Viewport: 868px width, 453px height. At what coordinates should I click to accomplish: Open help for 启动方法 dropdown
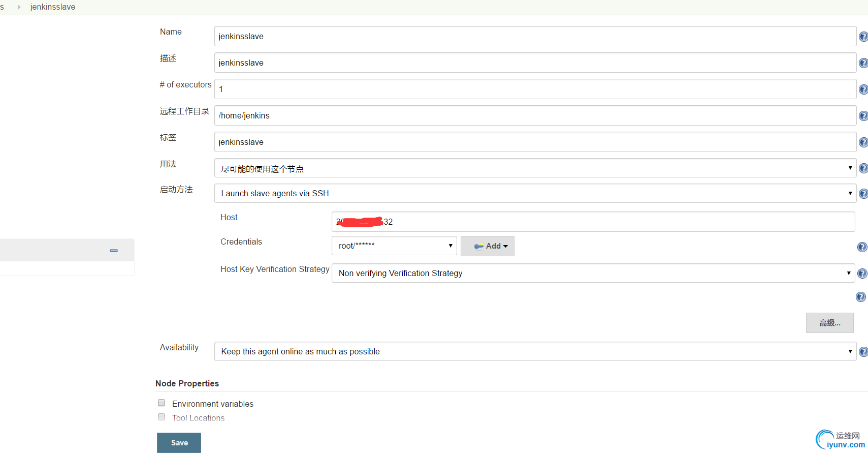(x=863, y=194)
